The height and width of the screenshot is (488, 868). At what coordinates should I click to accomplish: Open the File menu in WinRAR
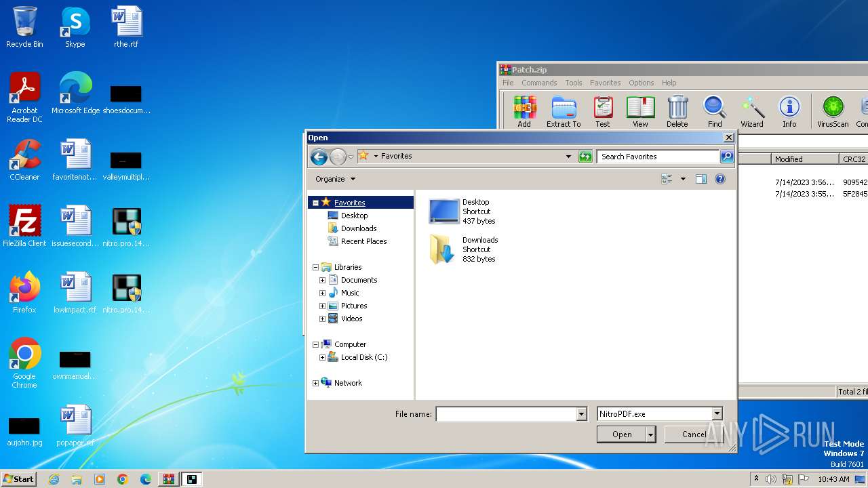508,83
